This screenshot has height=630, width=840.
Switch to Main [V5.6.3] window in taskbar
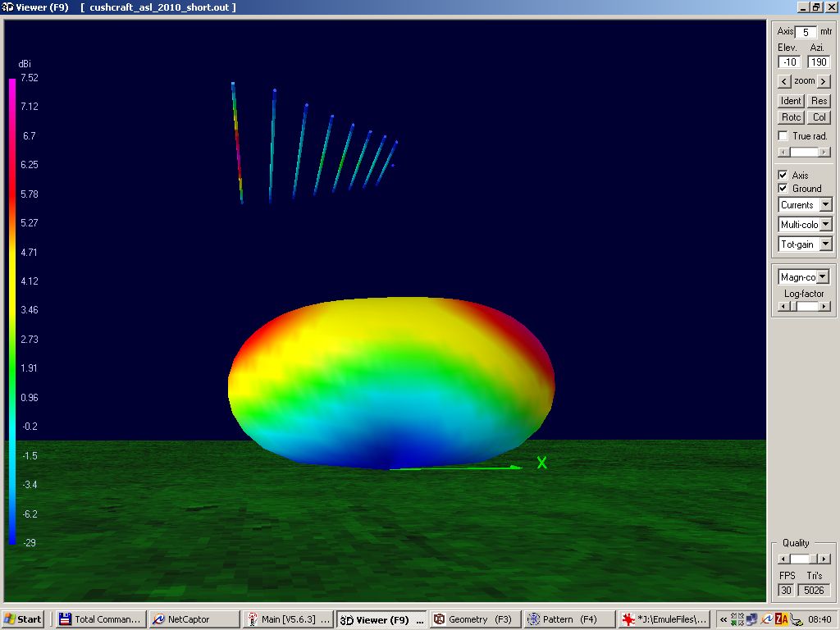(x=289, y=619)
